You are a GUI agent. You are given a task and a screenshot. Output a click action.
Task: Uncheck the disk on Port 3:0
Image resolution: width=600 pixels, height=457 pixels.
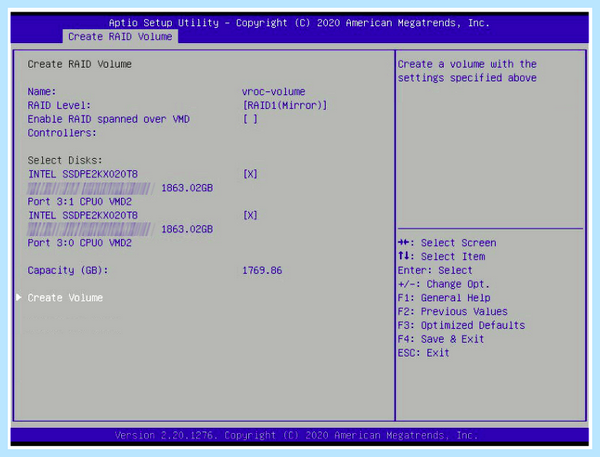click(x=250, y=215)
